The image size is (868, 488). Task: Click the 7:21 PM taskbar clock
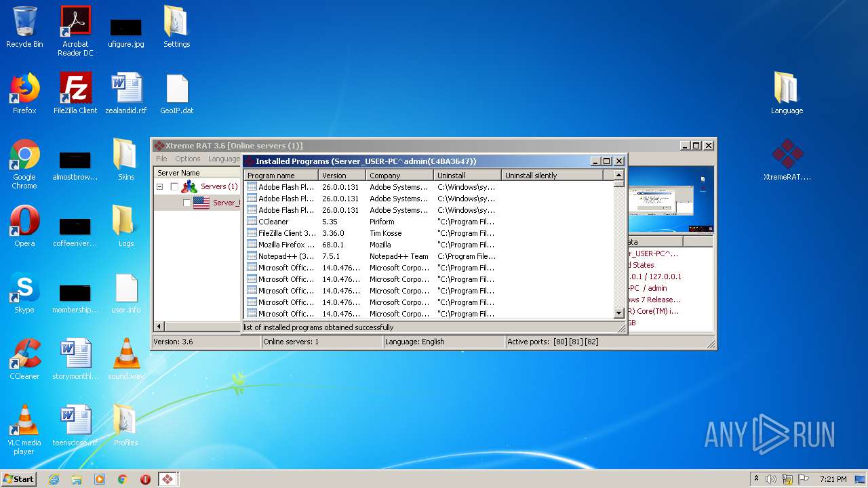(x=833, y=479)
